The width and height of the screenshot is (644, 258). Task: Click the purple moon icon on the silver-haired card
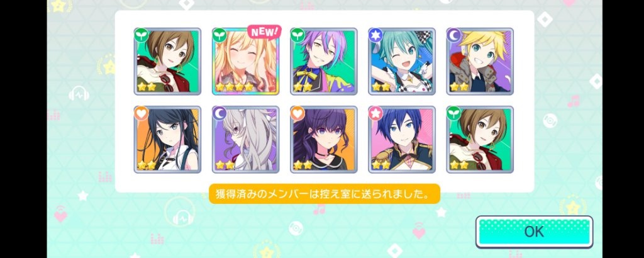[x=219, y=113]
